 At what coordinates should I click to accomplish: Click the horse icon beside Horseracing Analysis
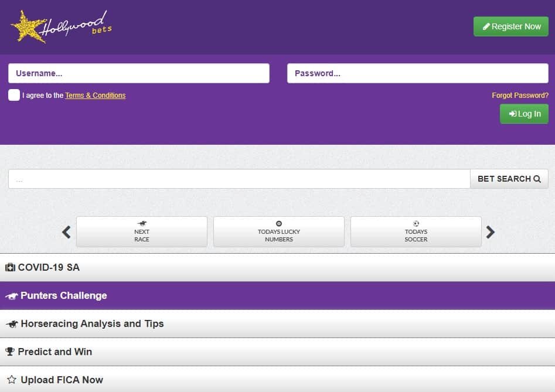point(11,324)
